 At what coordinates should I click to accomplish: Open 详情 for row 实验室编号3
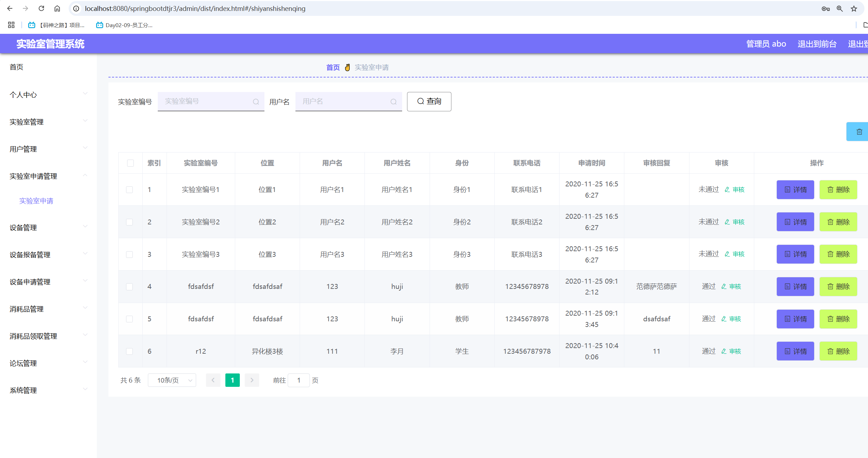point(795,254)
